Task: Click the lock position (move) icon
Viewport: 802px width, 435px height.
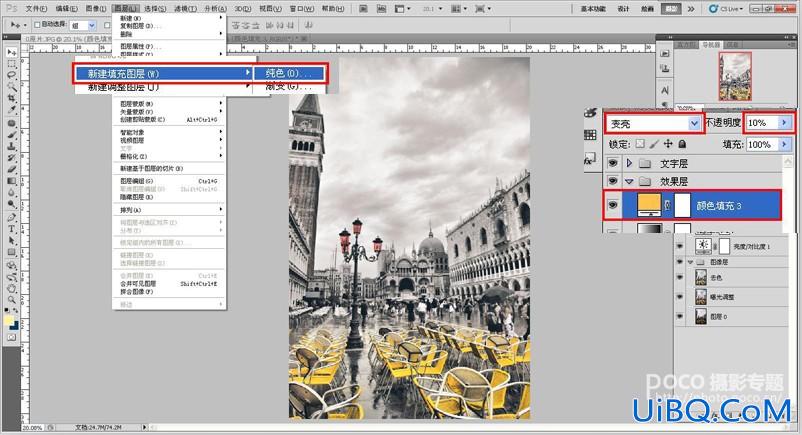Action: (x=668, y=144)
